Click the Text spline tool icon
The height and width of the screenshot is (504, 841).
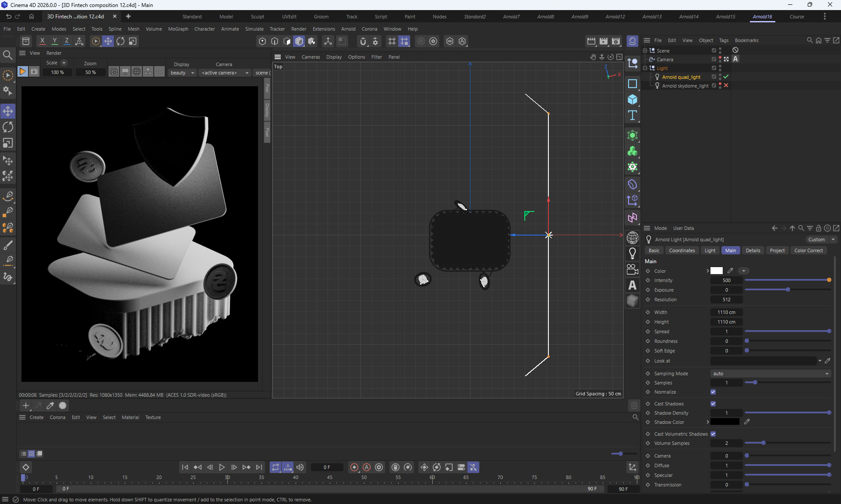632,116
